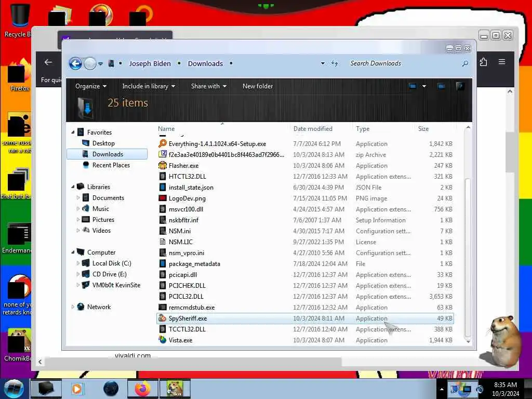The width and height of the screenshot is (532, 399).
Task: Click the file list vertical scrollbar
Action: [x=468, y=257]
